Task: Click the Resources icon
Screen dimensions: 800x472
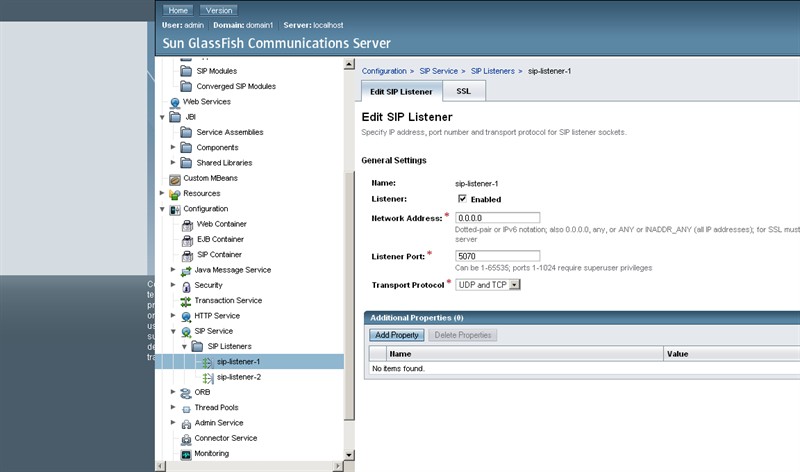Action: pos(175,194)
